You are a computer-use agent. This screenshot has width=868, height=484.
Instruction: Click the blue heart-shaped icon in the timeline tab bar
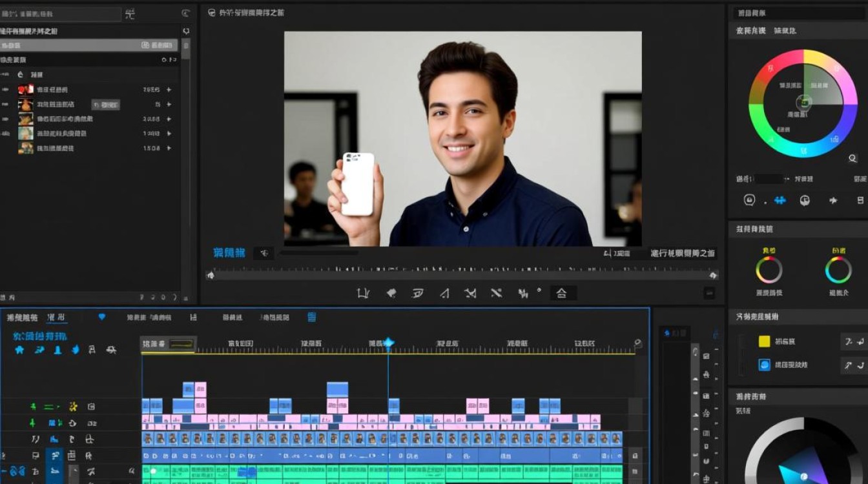[x=101, y=317]
